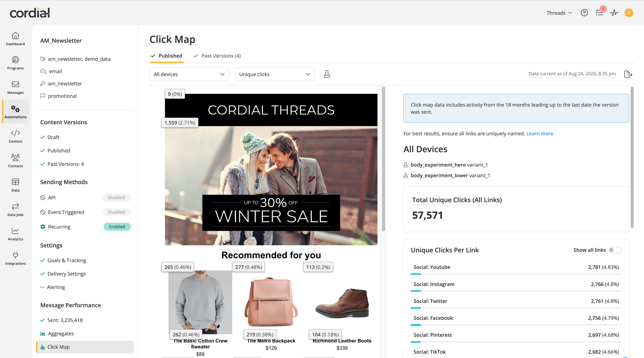The image size is (644, 358).
Task: Click the Social: Twitter progress bar
Action: point(516,308)
